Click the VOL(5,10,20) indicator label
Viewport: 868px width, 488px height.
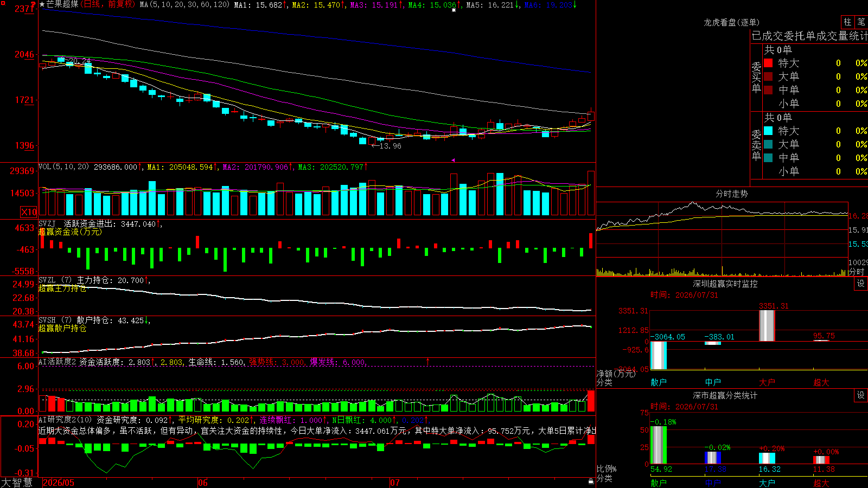coord(63,167)
